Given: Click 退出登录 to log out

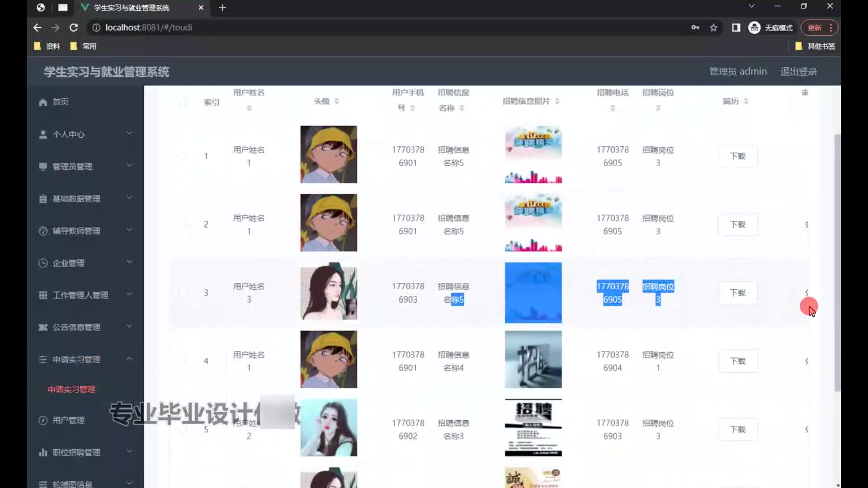Looking at the screenshot, I should (798, 71).
